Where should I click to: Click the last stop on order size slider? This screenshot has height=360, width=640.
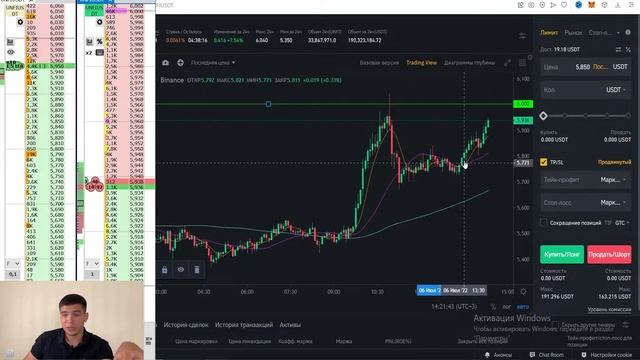[x=628, y=116]
